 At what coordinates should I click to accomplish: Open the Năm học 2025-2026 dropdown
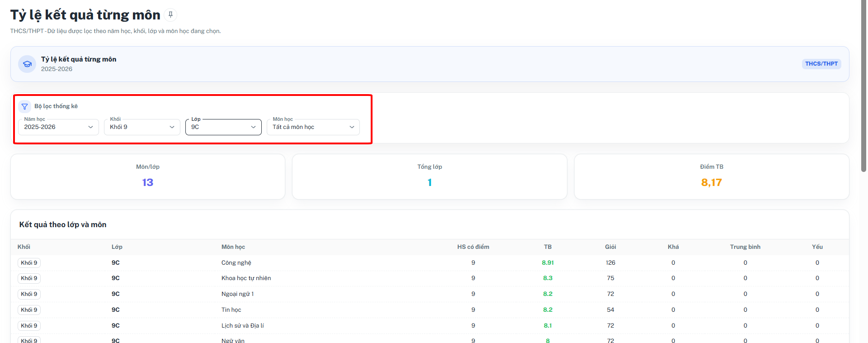point(58,127)
